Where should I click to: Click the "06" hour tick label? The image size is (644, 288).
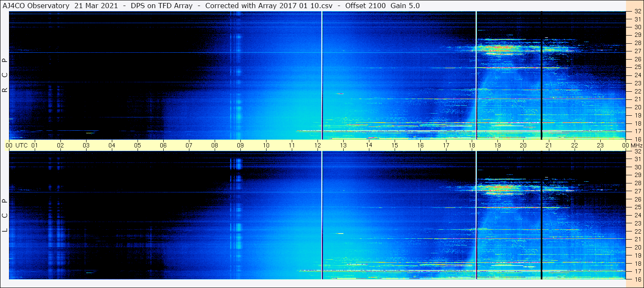(x=163, y=145)
